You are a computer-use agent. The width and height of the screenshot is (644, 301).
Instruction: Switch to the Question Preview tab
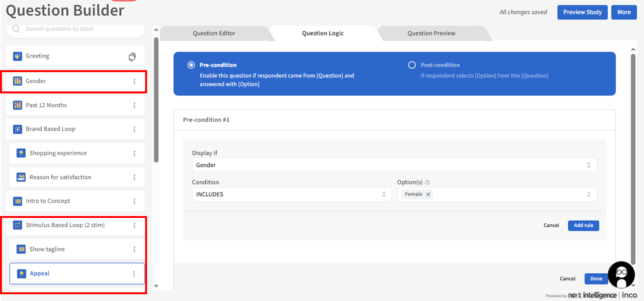coord(431,33)
